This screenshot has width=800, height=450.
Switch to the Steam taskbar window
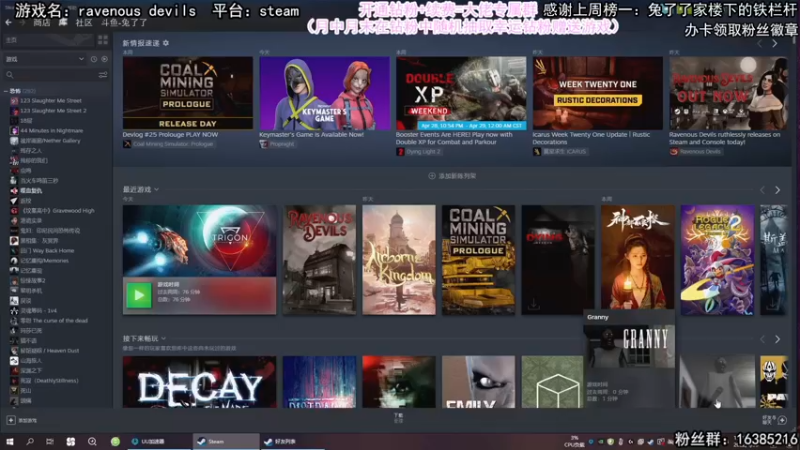pos(226,441)
